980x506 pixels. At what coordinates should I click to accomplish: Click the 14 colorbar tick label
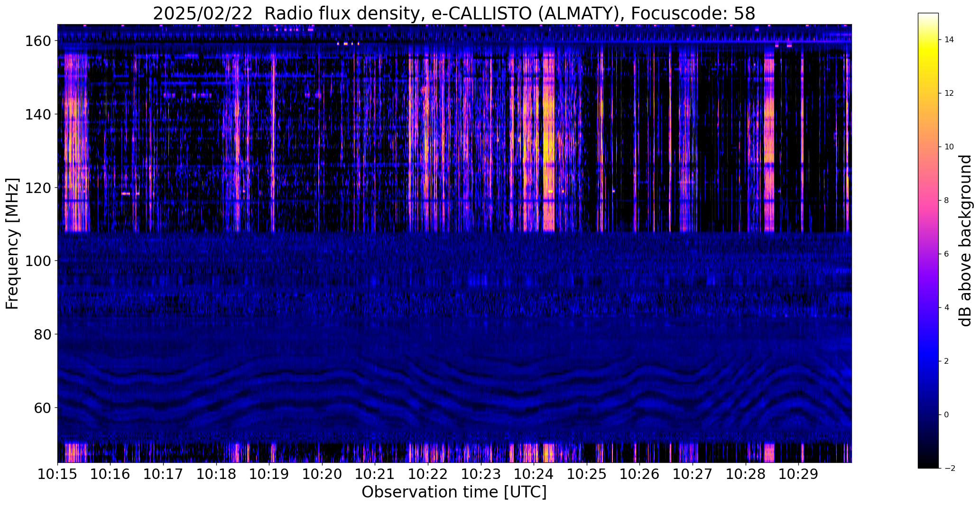(949, 40)
